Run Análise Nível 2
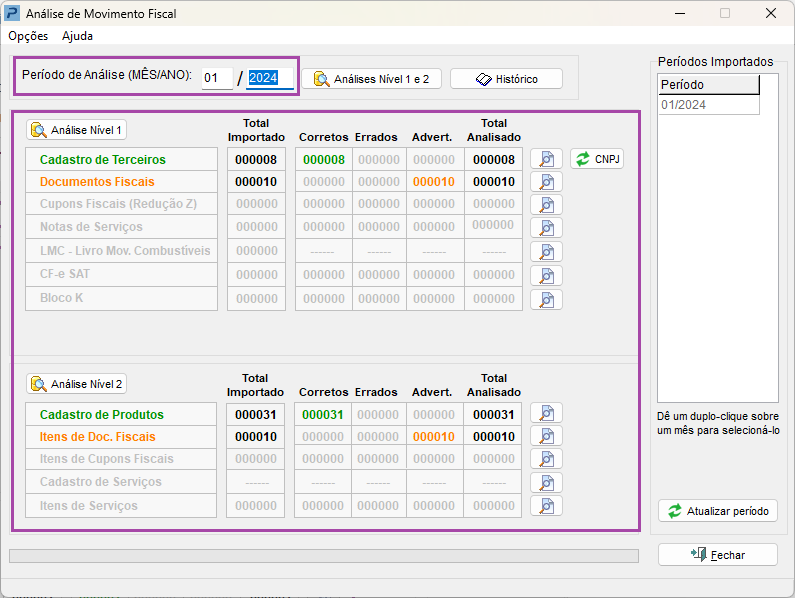Image resolution: width=795 pixels, height=598 pixels. point(77,384)
